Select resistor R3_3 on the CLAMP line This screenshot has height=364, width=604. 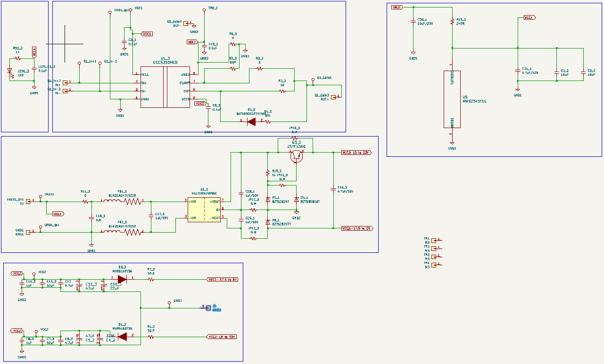(259, 69)
